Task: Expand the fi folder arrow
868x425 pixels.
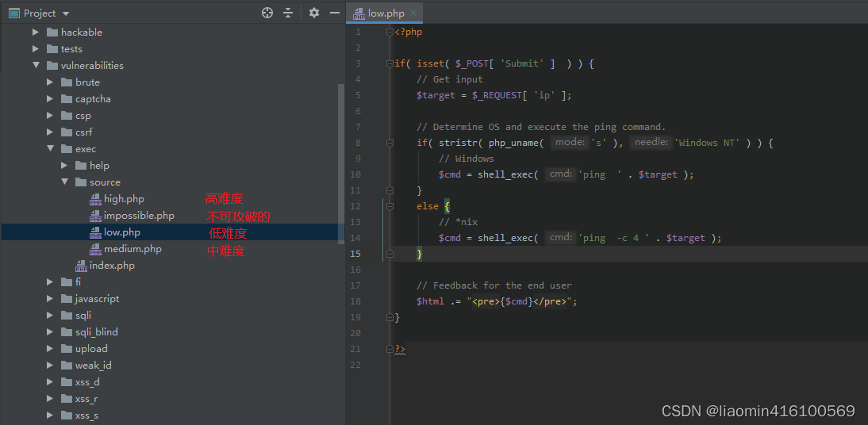Action: (50, 282)
